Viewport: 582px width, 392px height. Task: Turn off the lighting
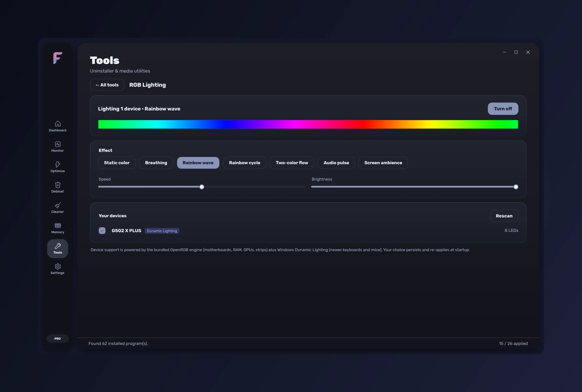503,109
